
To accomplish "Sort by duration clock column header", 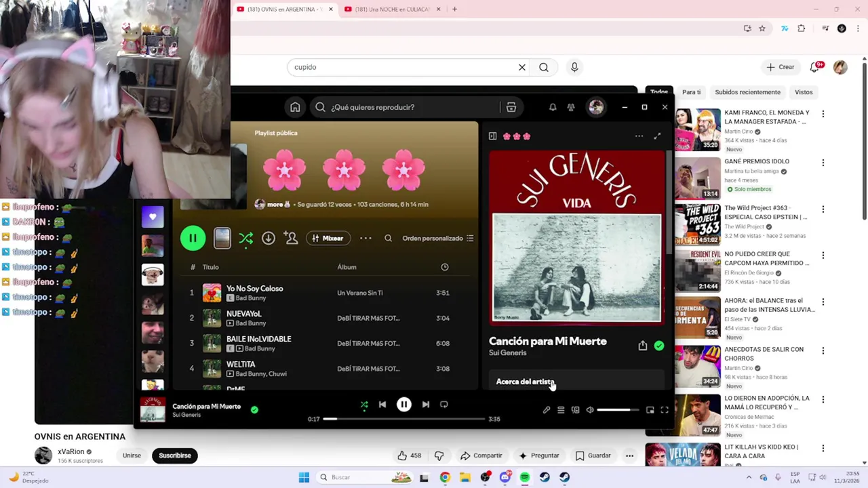I will click(x=445, y=267).
